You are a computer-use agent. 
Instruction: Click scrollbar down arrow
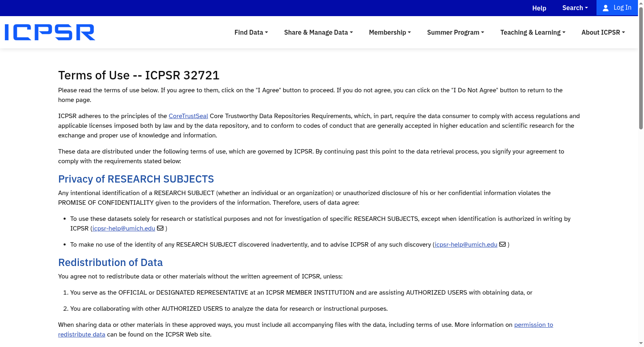[x=641, y=343]
